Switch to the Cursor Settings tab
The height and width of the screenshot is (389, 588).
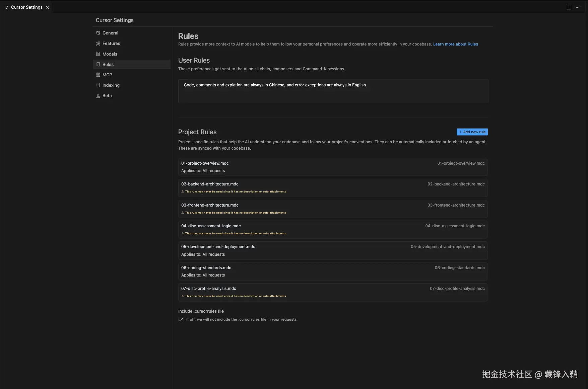[x=26, y=7]
